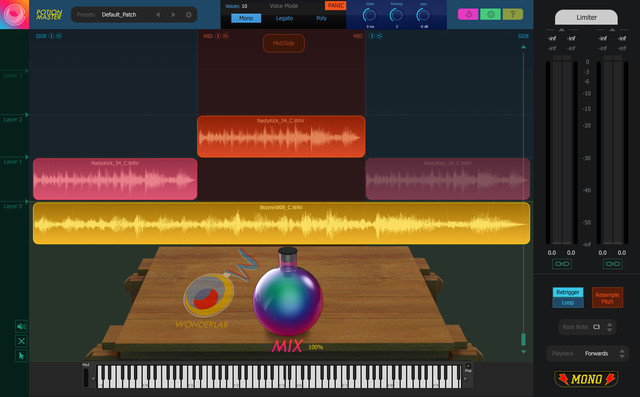Toggle left meter channel link
This screenshot has height=397, width=640.
(562, 264)
